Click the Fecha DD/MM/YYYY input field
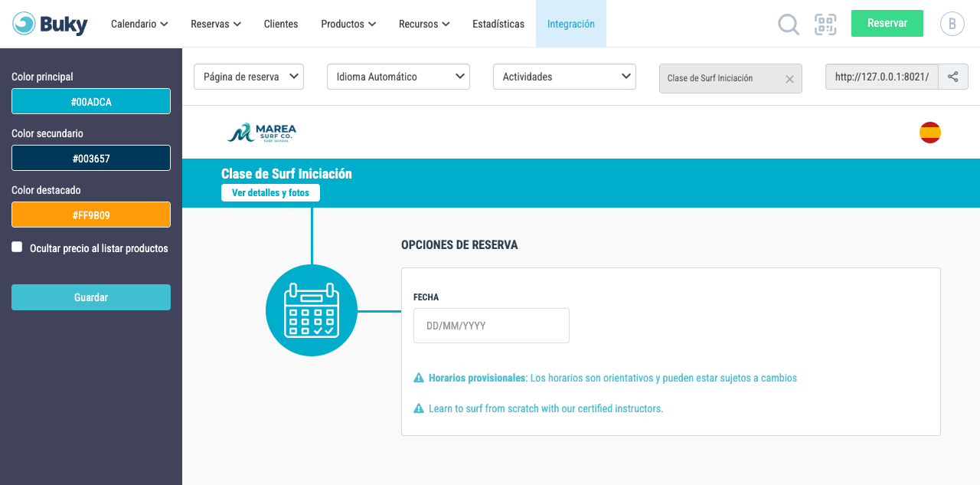Image resolution: width=980 pixels, height=485 pixels. pyautogui.click(x=492, y=326)
